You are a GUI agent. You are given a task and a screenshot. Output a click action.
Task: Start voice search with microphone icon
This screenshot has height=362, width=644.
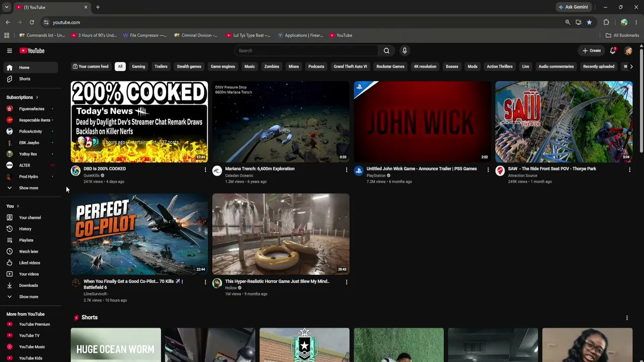tap(405, 51)
